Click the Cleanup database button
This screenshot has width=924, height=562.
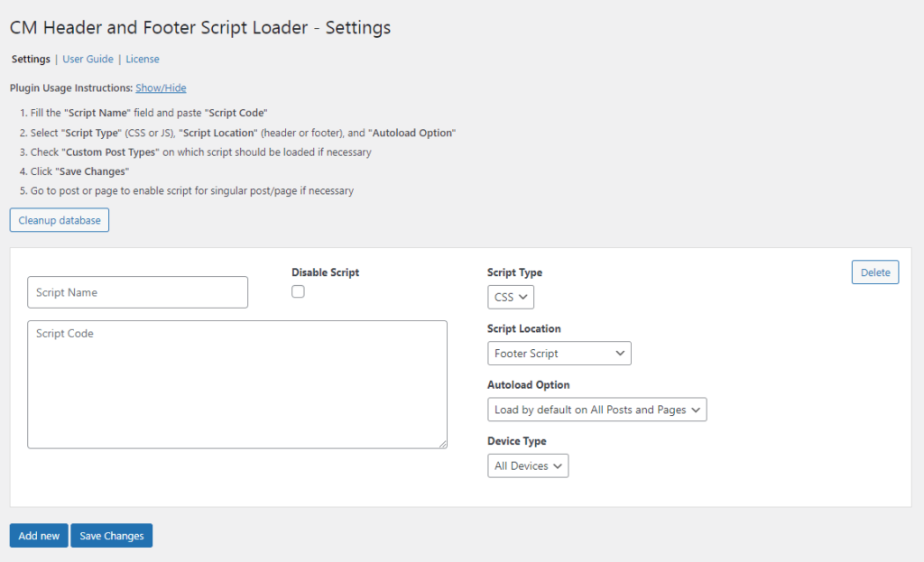tap(59, 219)
